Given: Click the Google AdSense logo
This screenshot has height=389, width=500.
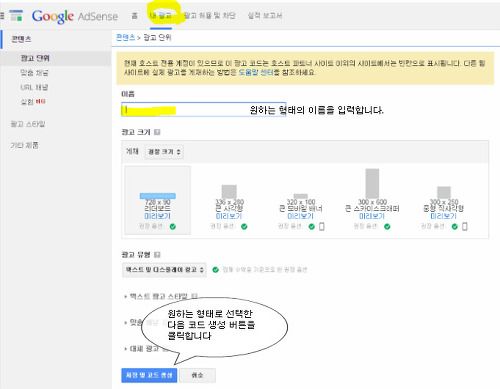Looking at the screenshot, I should [75, 16].
